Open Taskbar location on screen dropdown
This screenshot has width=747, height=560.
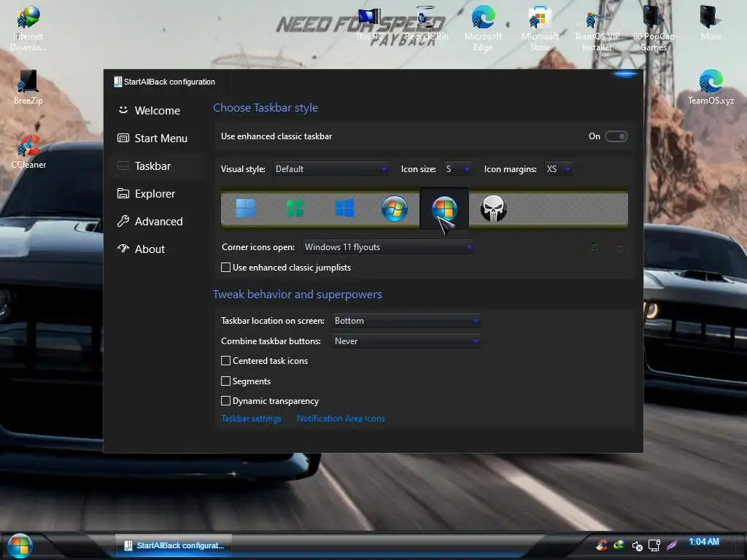[x=406, y=321]
